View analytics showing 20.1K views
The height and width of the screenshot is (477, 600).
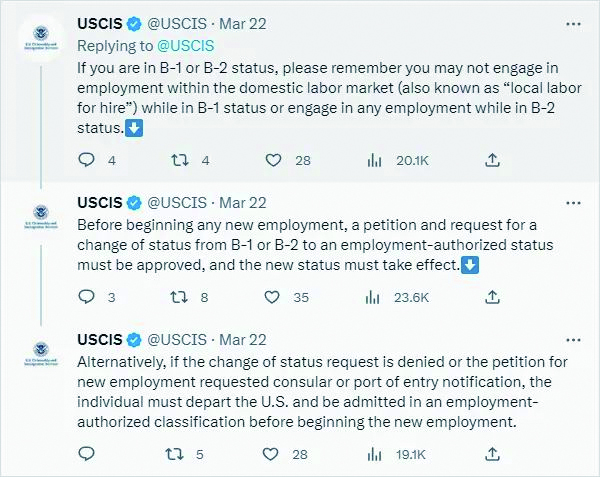[x=374, y=160]
